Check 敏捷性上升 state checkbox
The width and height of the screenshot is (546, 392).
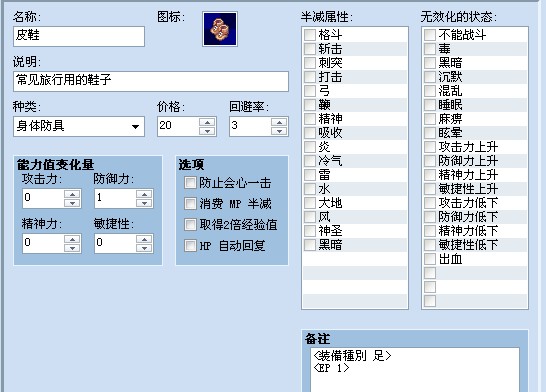point(430,189)
